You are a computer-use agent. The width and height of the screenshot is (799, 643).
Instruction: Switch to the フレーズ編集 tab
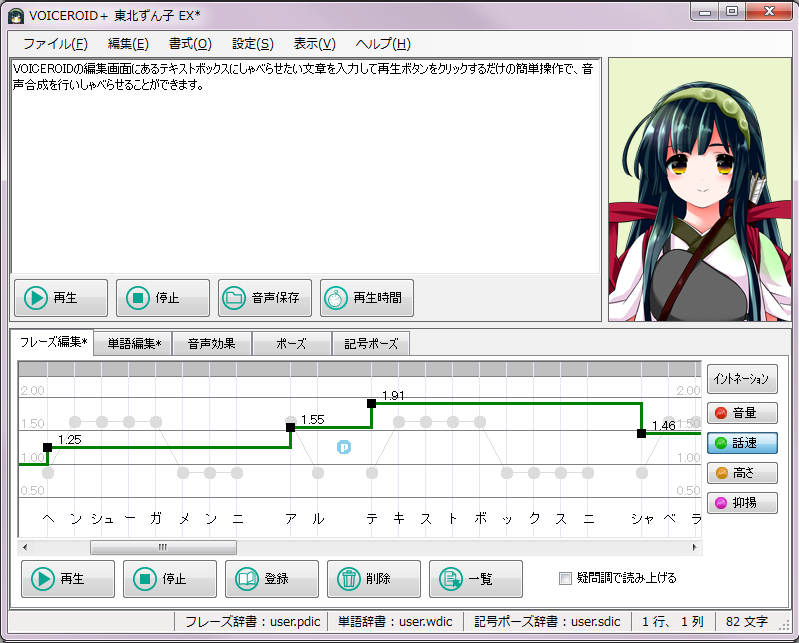(x=52, y=342)
